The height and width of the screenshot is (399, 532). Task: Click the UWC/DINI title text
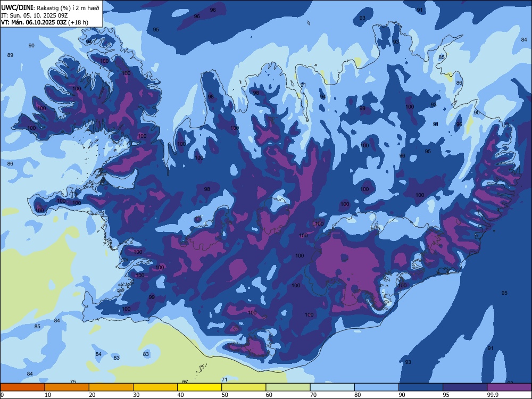click(x=17, y=7)
